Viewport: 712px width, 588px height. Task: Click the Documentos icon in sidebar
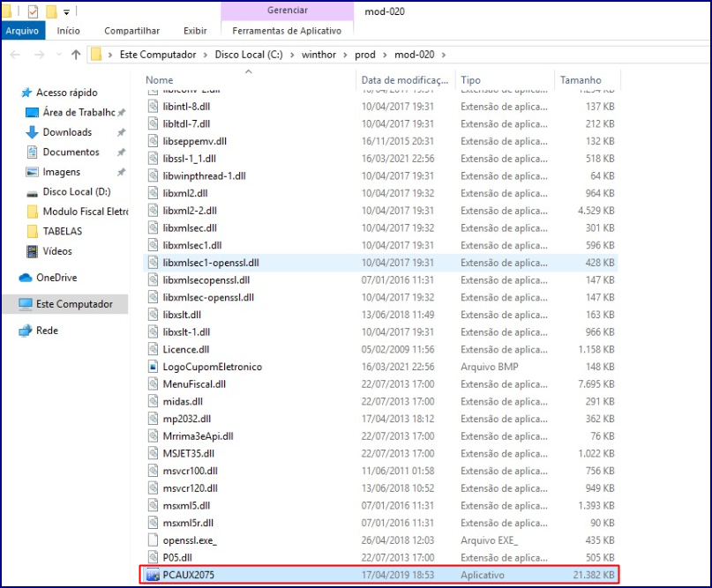32,152
